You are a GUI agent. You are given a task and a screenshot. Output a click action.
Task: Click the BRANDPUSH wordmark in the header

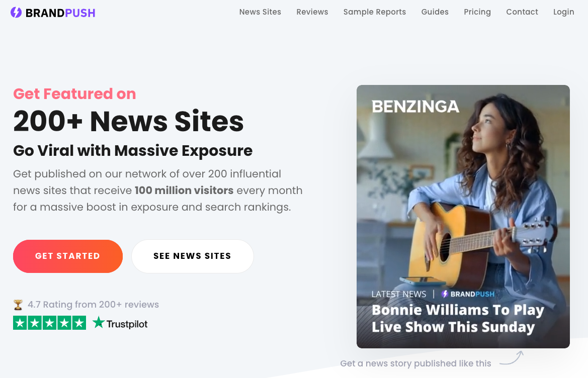coord(60,13)
